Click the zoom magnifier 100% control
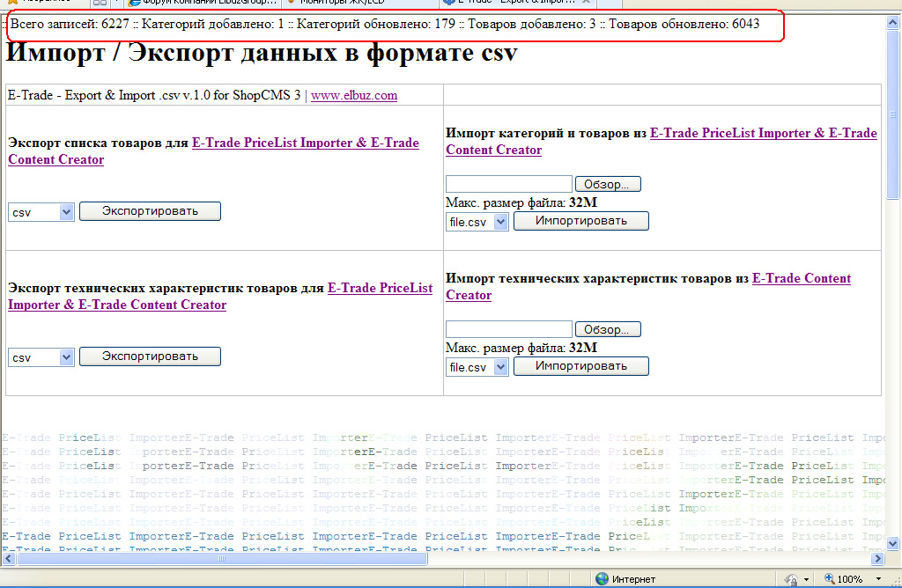The width and height of the screenshot is (902, 588). pyautogui.click(x=844, y=579)
